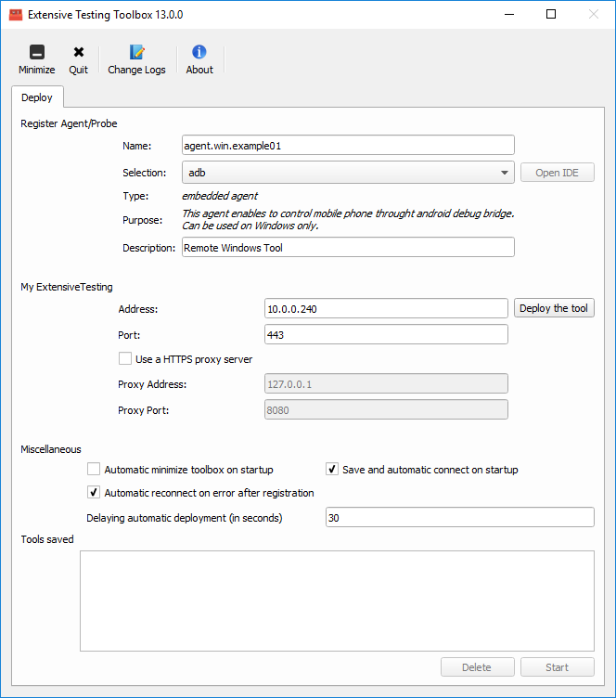Click inside the Tools saved list box

coord(337,601)
